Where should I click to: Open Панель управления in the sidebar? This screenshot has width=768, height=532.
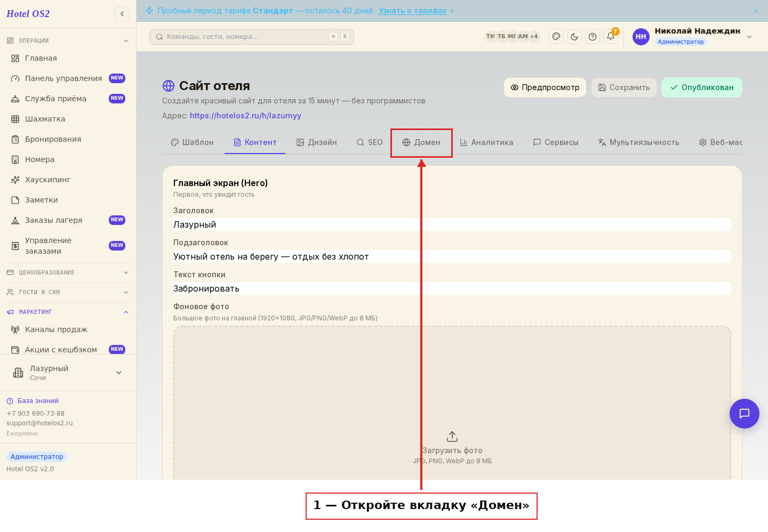(68, 78)
